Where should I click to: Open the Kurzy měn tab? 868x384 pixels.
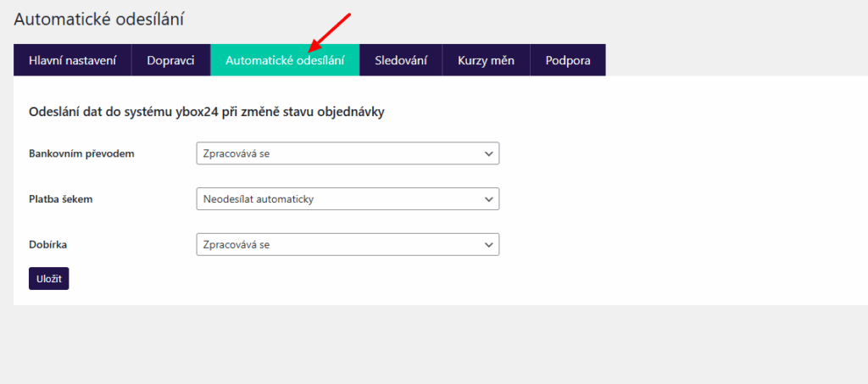(486, 60)
